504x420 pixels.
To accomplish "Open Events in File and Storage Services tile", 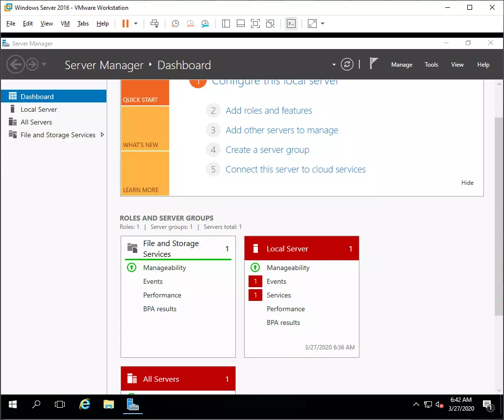I will 153,281.
